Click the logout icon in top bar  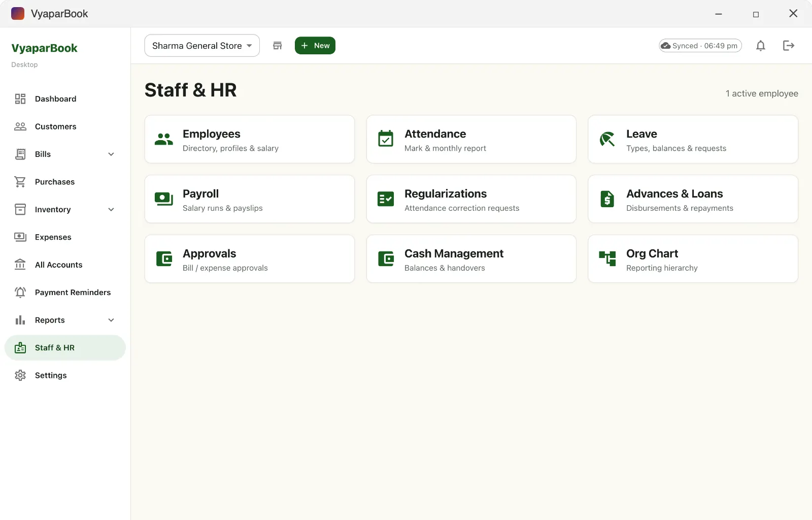(789, 46)
